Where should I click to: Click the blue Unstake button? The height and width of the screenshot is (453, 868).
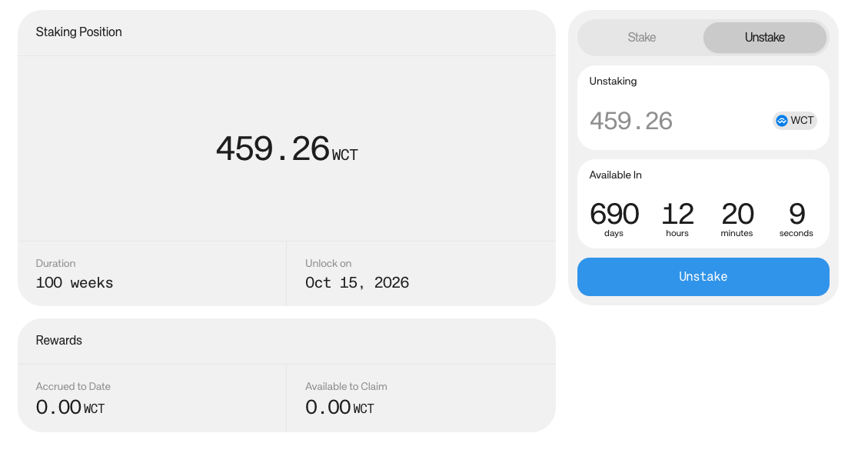703,277
